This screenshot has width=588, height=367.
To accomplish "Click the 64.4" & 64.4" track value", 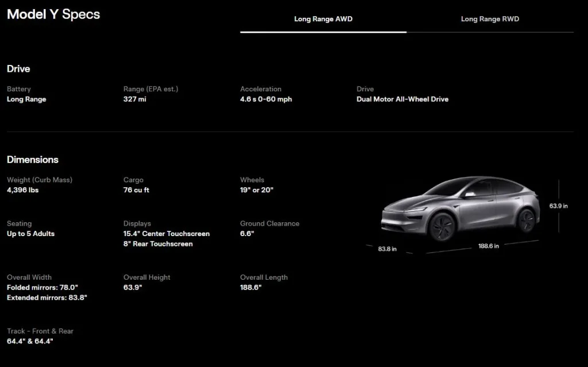I will coord(30,341).
